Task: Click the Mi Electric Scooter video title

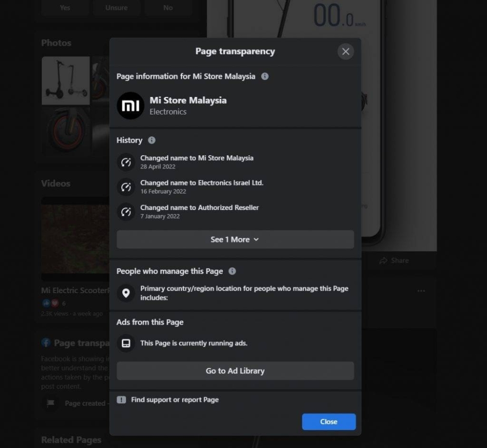Action: 75,291
